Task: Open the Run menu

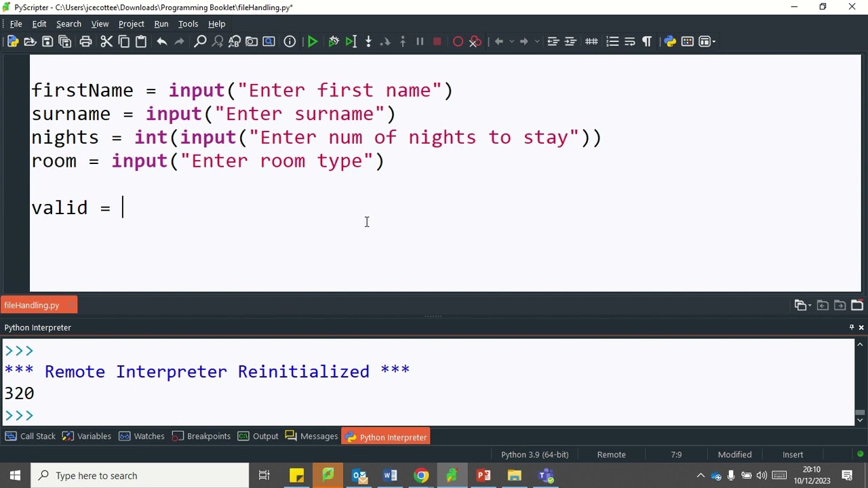Action: coord(161,24)
